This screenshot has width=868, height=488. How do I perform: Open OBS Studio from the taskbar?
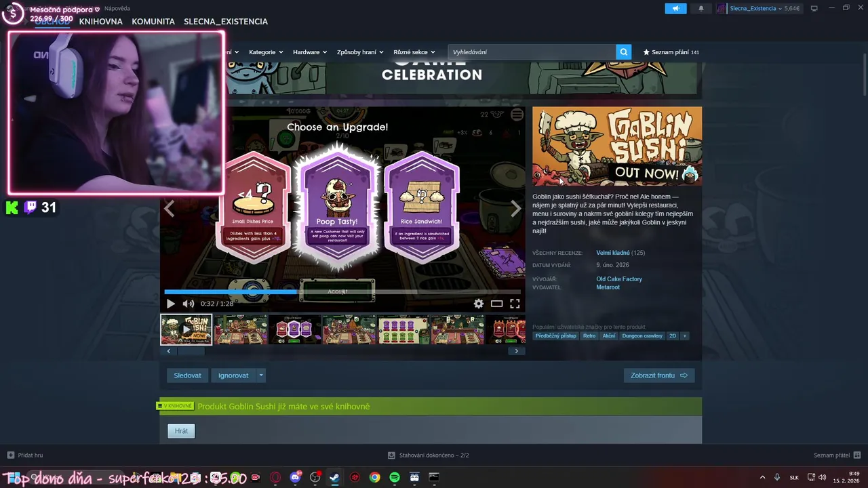click(x=315, y=477)
